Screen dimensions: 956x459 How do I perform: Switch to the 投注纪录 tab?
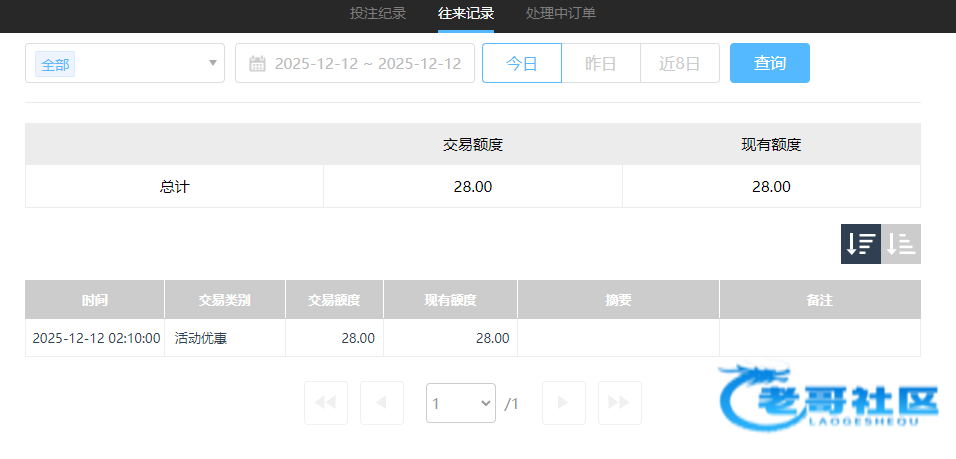(378, 13)
